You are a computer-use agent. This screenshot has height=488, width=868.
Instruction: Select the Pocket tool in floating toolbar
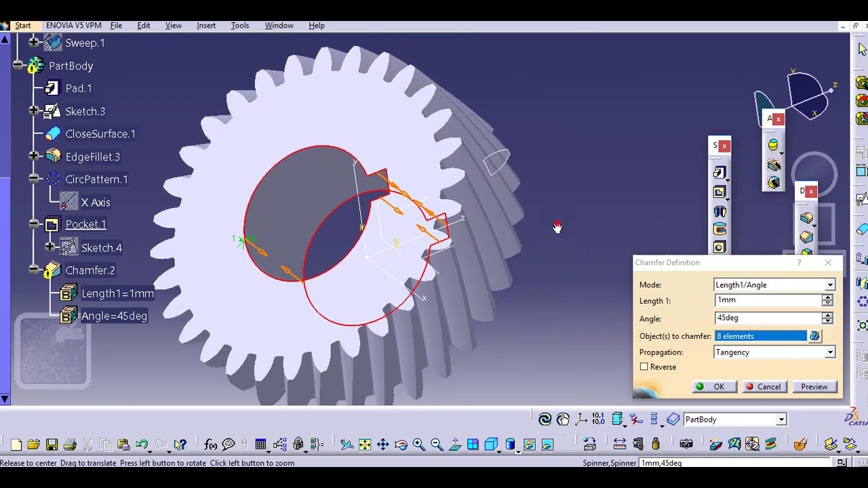[x=719, y=192]
